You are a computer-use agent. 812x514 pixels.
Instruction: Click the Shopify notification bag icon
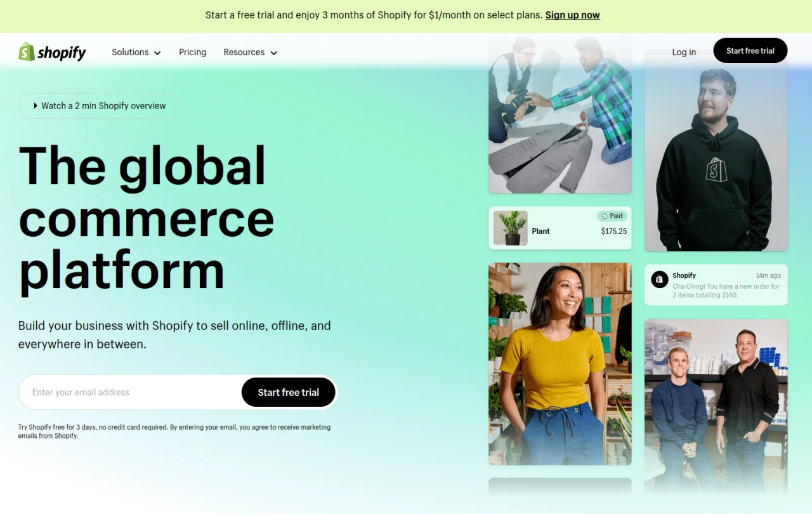click(659, 279)
